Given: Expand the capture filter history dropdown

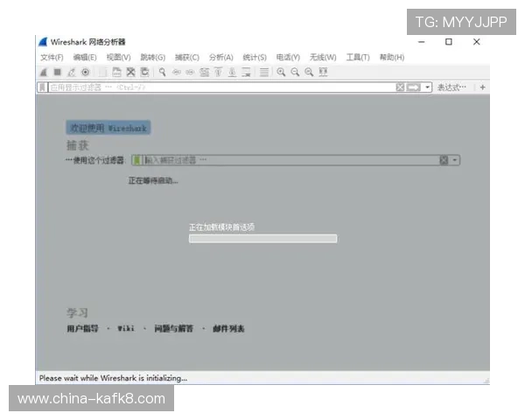Looking at the screenshot, I should click(x=455, y=160).
